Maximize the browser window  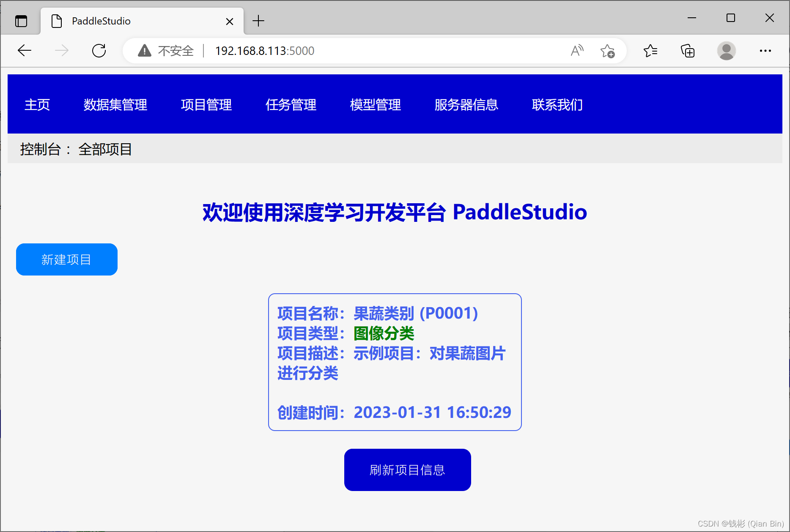(x=731, y=18)
